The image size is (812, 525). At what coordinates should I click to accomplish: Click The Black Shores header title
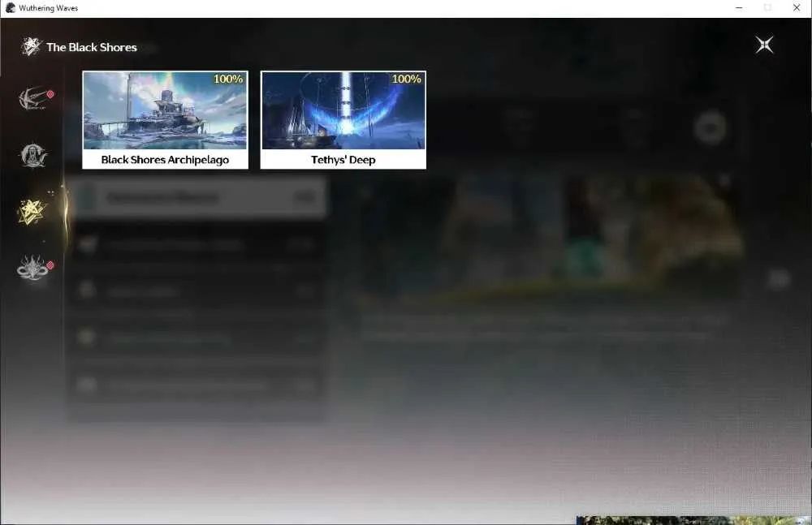pyautogui.click(x=92, y=47)
